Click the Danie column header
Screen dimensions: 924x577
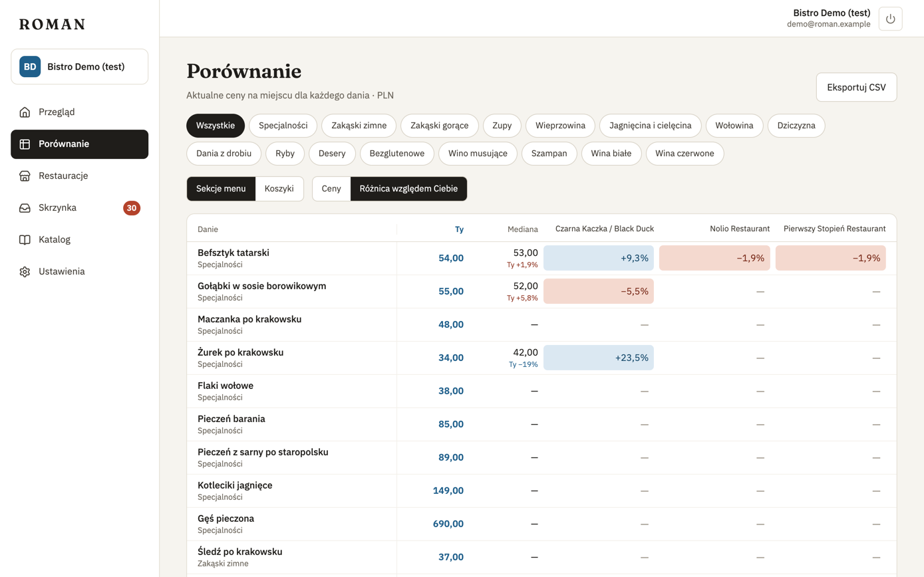[x=208, y=229]
